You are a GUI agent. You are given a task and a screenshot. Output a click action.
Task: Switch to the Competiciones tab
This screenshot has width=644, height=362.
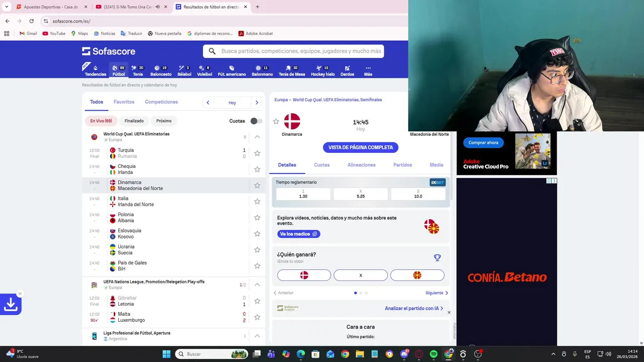coord(161,102)
